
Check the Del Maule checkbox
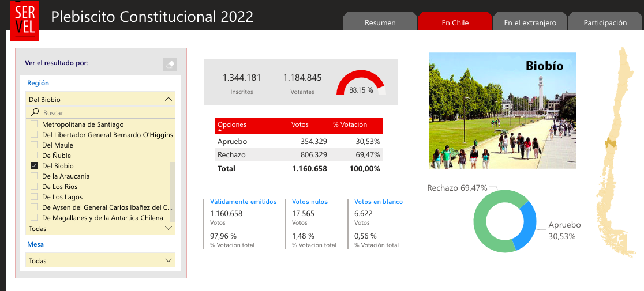pos(34,145)
